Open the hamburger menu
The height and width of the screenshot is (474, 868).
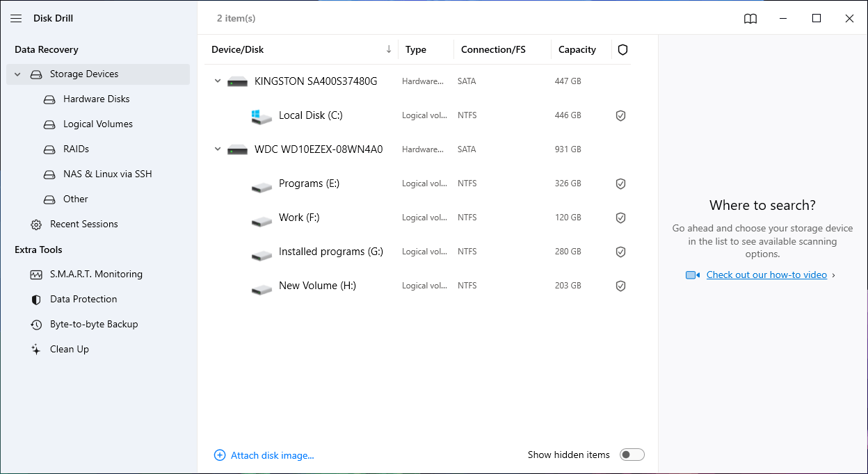click(16, 19)
